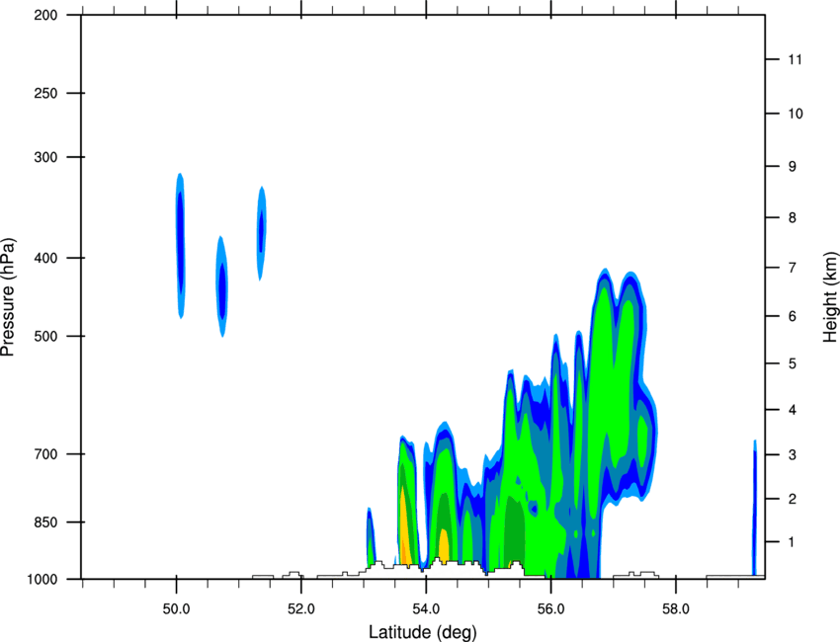The height and width of the screenshot is (642, 840).
Task: Click the 850 pressure tick label
Action: click(45, 522)
